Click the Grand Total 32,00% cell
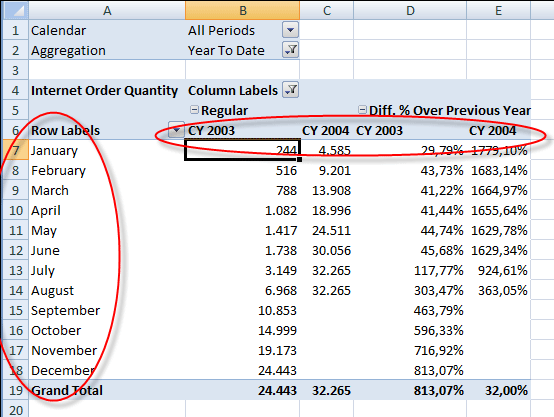This screenshot has width=554, height=417. click(x=499, y=390)
